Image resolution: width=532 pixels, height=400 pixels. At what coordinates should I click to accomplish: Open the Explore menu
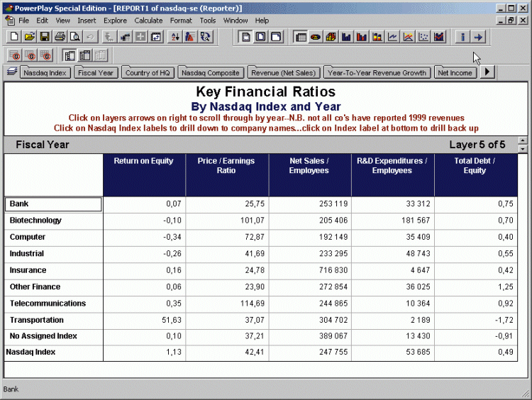point(115,21)
